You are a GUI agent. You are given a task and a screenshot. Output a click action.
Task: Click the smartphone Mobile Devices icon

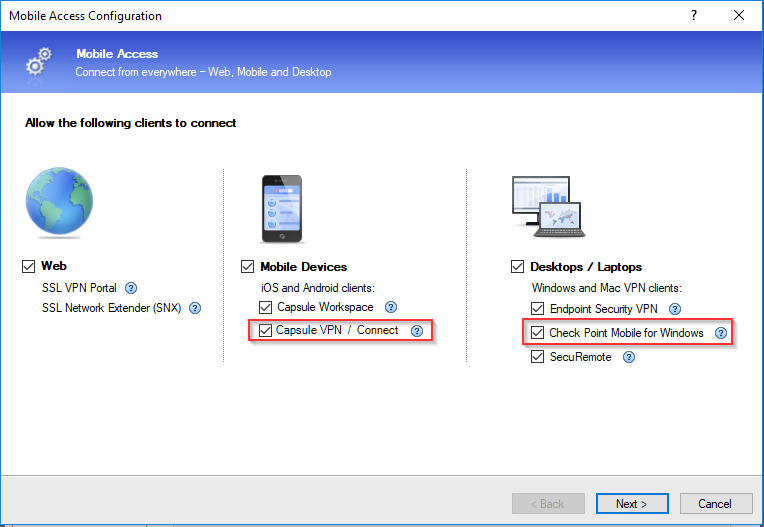[282, 209]
